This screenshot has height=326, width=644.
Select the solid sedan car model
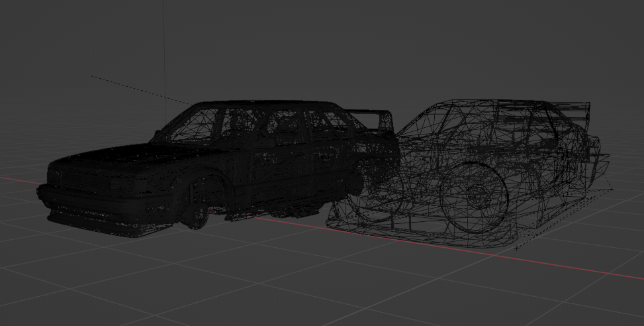tap(218, 168)
